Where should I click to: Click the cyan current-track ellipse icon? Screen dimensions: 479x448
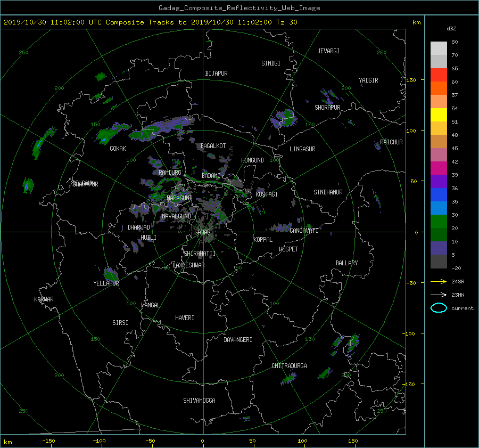click(x=439, y=308)
